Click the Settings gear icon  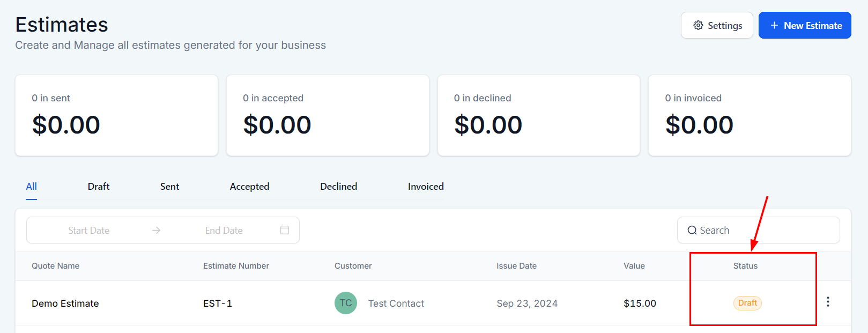tap(698, 25)
